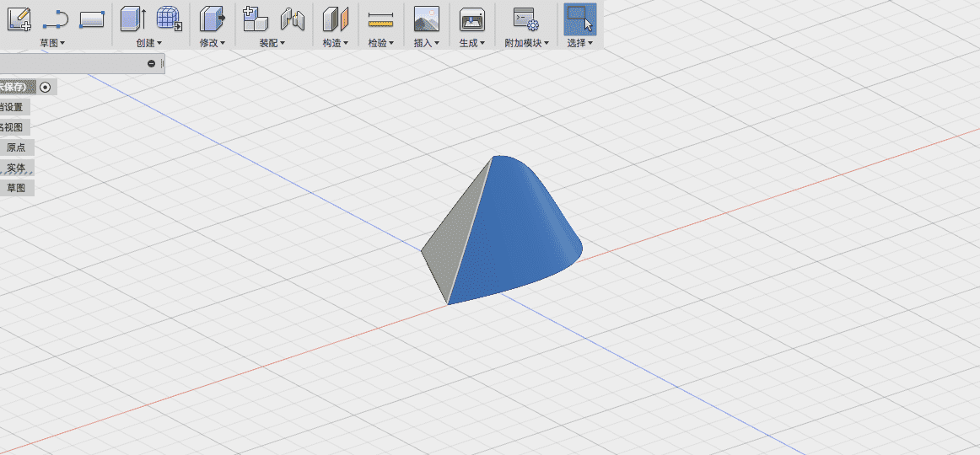The width and height of the screenshot is (980, 455).
Task: Click the Extrude tool icon
Action: (132, 18)
